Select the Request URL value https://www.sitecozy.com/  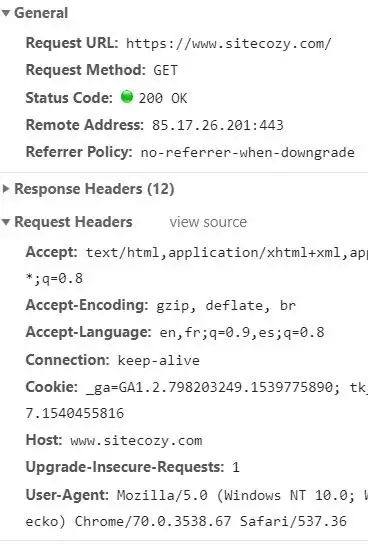tap(228, 43)
